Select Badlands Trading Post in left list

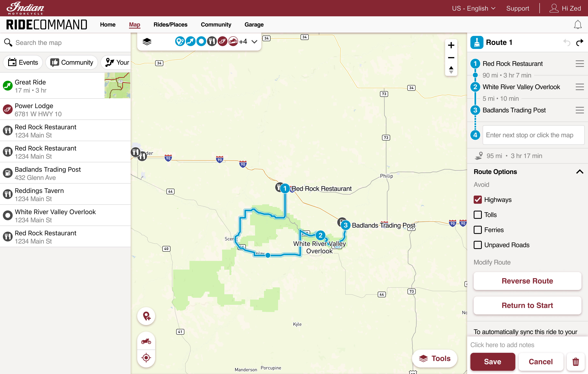(x=65, y=173)
